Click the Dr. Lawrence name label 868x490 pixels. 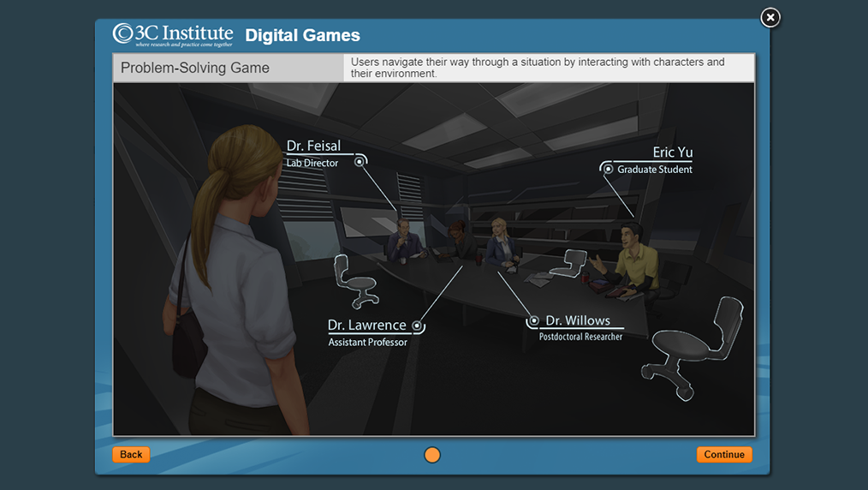pyautogui.click(x=366, y=326)
